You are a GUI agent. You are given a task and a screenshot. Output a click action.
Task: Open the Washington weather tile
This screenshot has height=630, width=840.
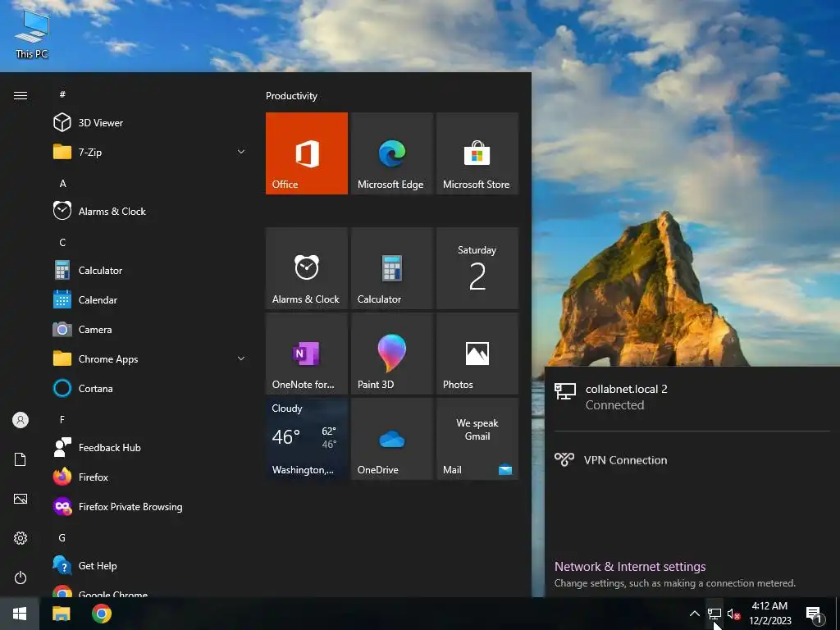[x=307, y=439]
